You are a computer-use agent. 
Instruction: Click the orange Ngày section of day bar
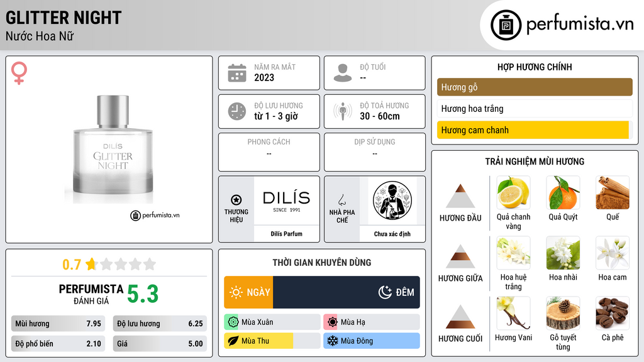[248, 292]
